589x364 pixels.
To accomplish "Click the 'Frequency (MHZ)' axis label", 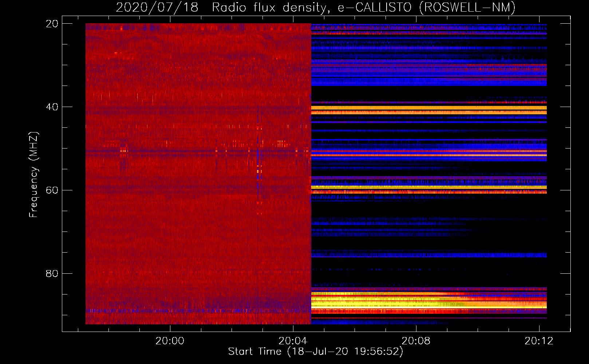I will [x=33, y=175].
